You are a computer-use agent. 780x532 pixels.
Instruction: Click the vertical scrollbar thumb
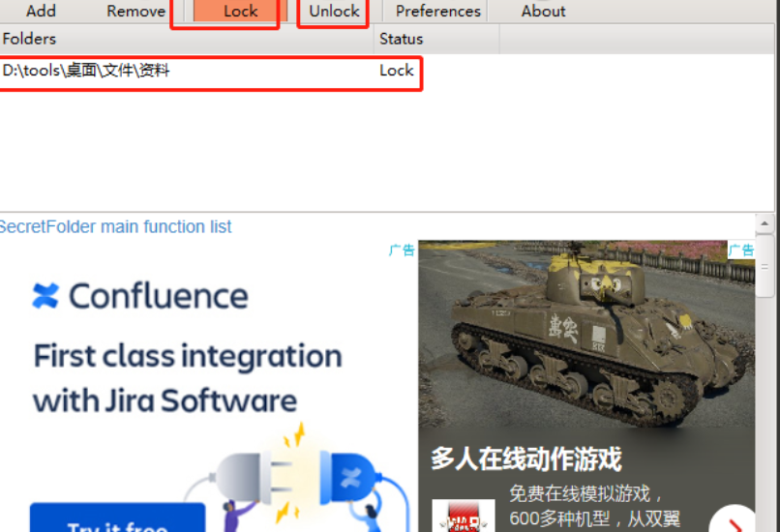pyautogui.click(x=765, y=265)
